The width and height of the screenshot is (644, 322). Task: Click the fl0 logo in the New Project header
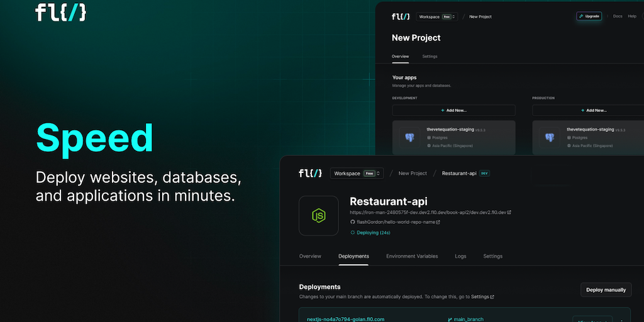401,16
